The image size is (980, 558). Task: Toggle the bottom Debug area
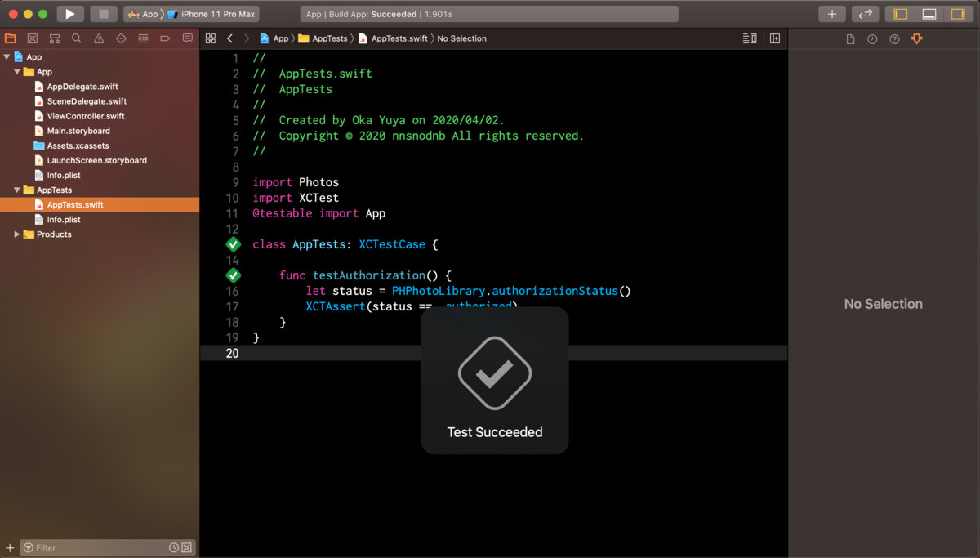(929, 14)
